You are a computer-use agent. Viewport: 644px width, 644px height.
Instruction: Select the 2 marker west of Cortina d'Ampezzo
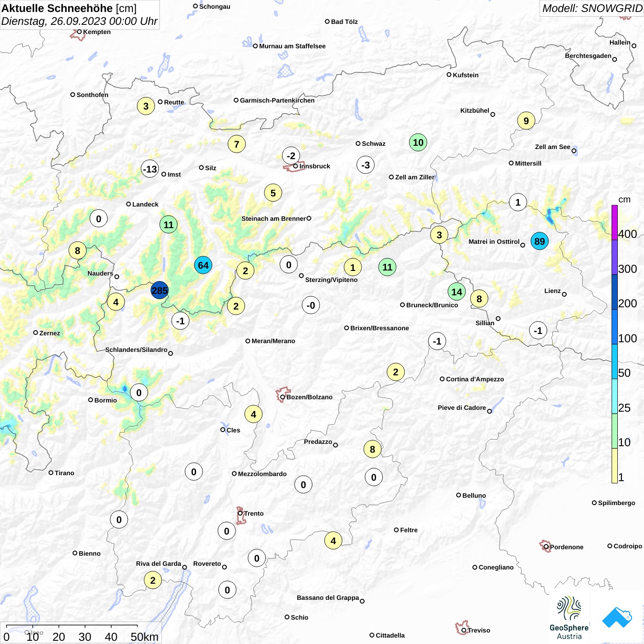click(396, 372)
